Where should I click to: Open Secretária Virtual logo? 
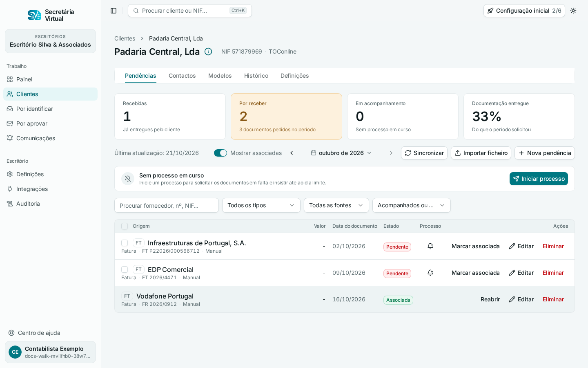[x=51, y=15]
